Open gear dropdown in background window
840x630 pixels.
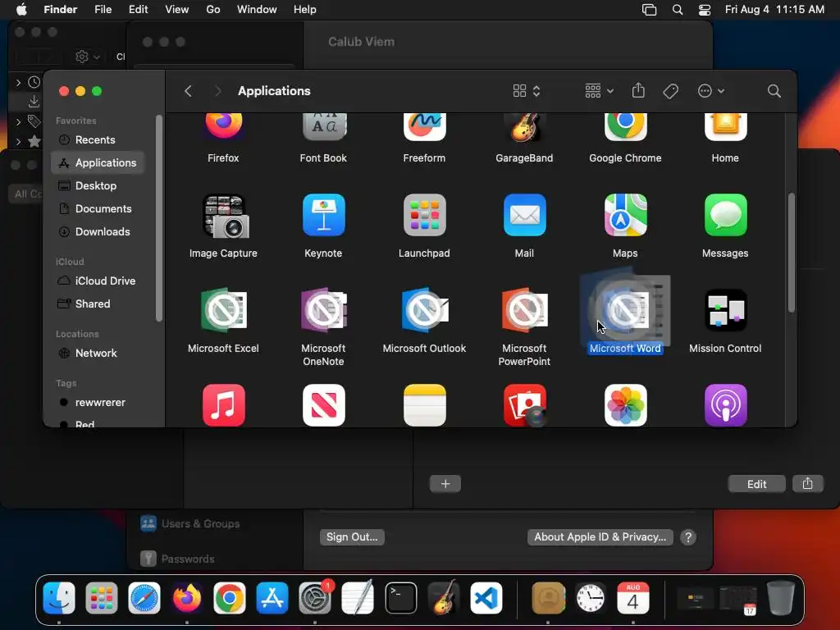pyautogui.click(x=87, y=57)
